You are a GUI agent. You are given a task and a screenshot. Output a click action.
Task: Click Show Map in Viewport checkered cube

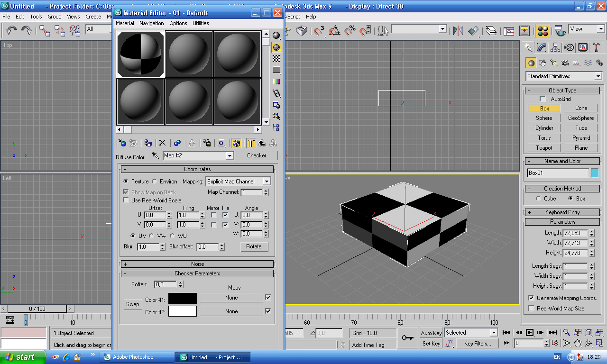tap(236, 143)
